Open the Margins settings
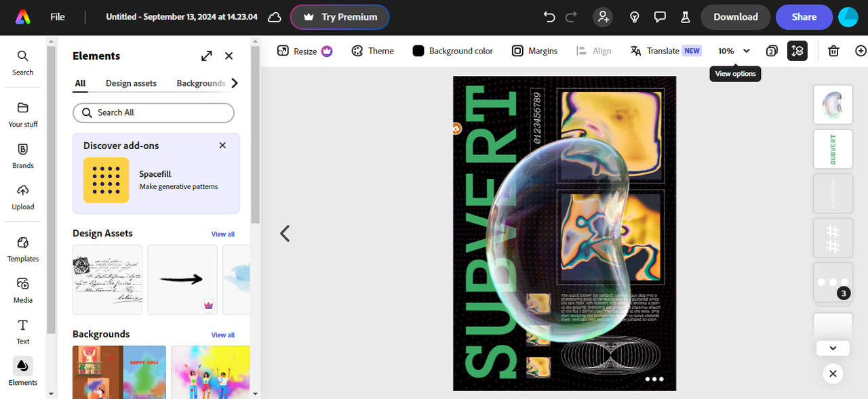Viewport: 868px width, 399px height. (x=534, y=51)
